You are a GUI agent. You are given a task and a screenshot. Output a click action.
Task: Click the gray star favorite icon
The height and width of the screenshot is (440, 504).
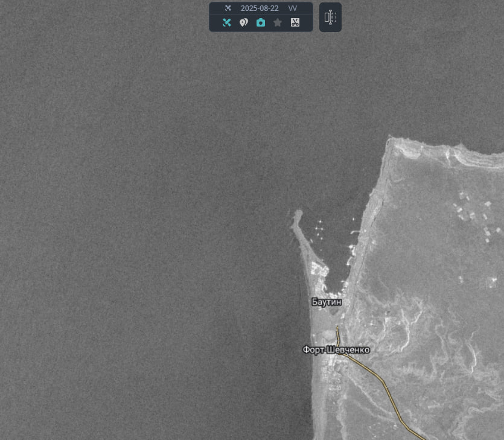point(278,22)
